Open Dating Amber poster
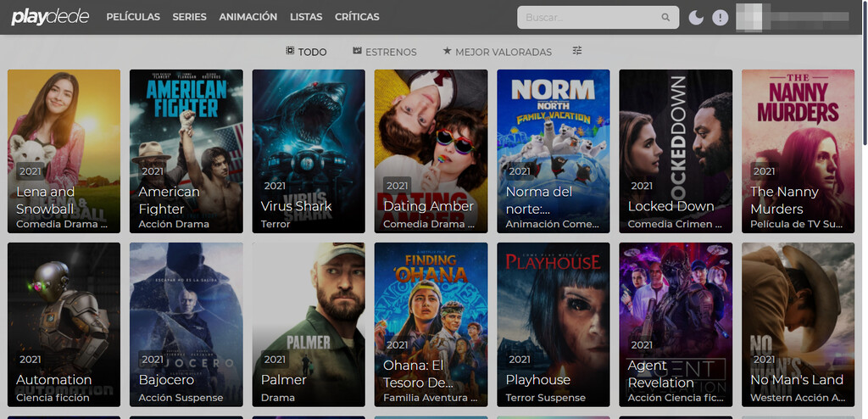868x419 pixels. point(431,151)
